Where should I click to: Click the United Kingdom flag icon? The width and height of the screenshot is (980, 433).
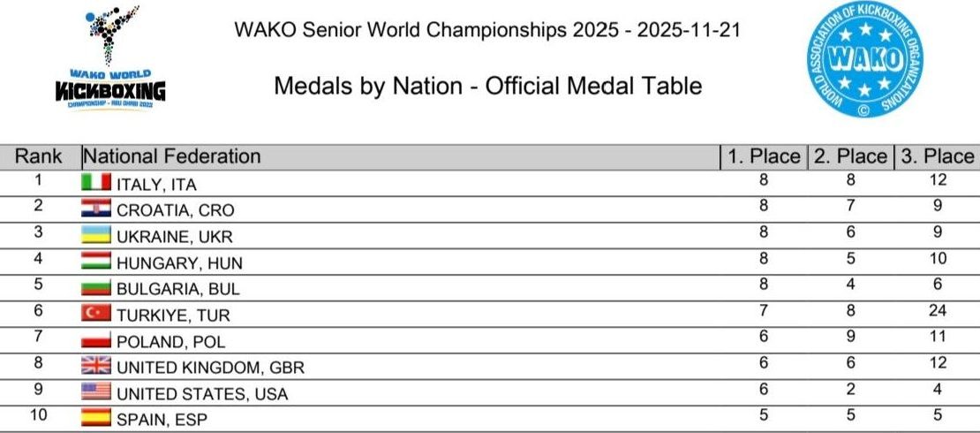pyautogui.click(x=96, y=366)
